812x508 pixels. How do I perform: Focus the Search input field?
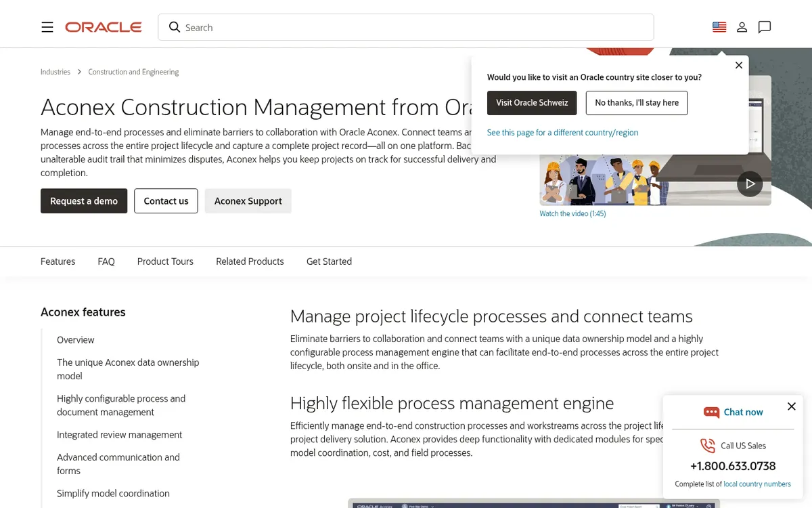coord(406,27)
